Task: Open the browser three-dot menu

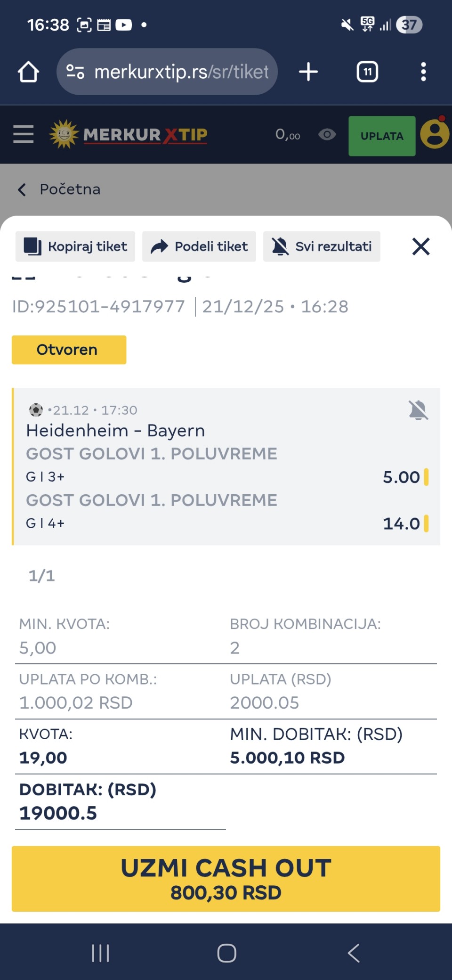Action: pyautogui.click(x=423, y=72)
